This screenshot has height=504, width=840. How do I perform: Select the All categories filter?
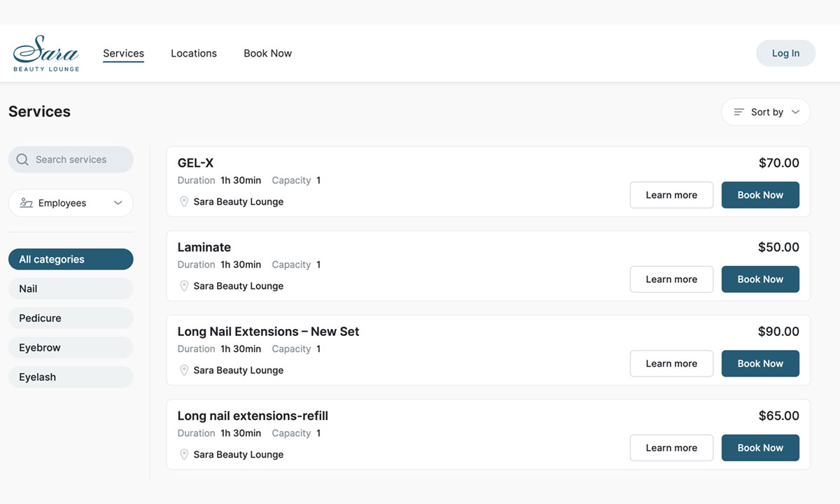[71, 259]
